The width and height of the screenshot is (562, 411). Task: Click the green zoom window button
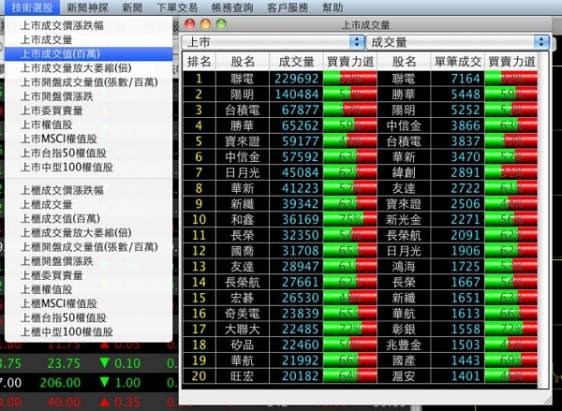(222, 24)
